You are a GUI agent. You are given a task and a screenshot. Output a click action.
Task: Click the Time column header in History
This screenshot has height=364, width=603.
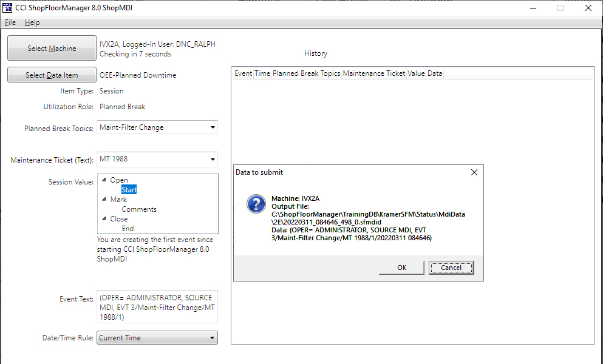(x=262, y=73)
